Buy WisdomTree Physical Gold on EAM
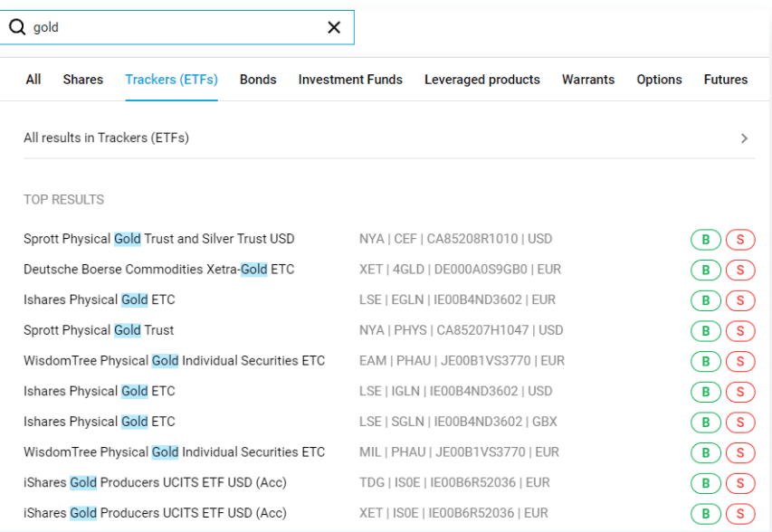This screenshot has height=532, width=772. [x=705, y=362]
